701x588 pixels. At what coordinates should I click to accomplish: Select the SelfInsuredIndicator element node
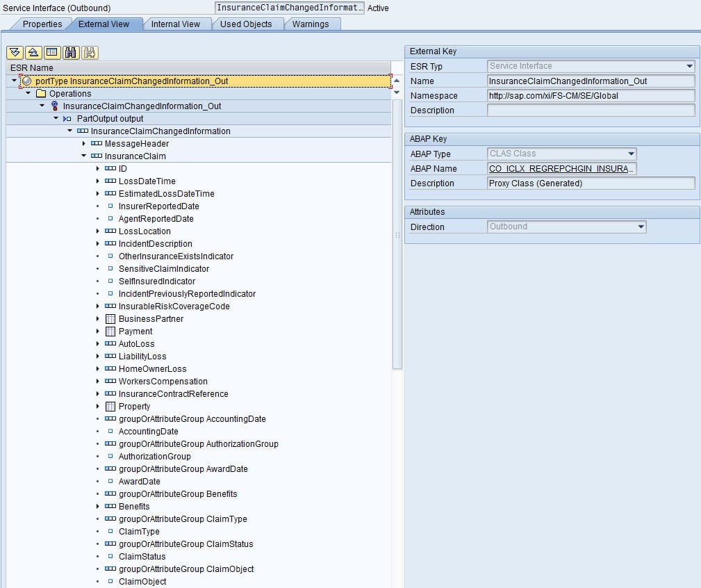[156, 281]
